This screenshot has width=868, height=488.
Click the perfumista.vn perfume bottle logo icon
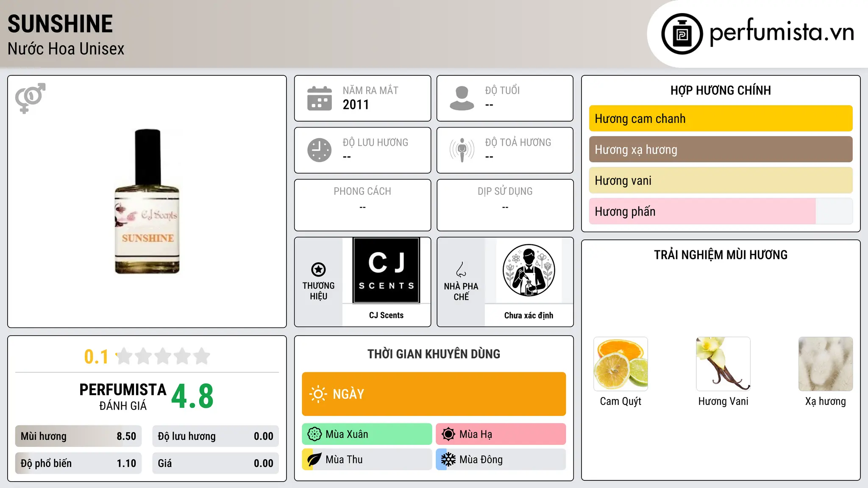click(682, 33)
